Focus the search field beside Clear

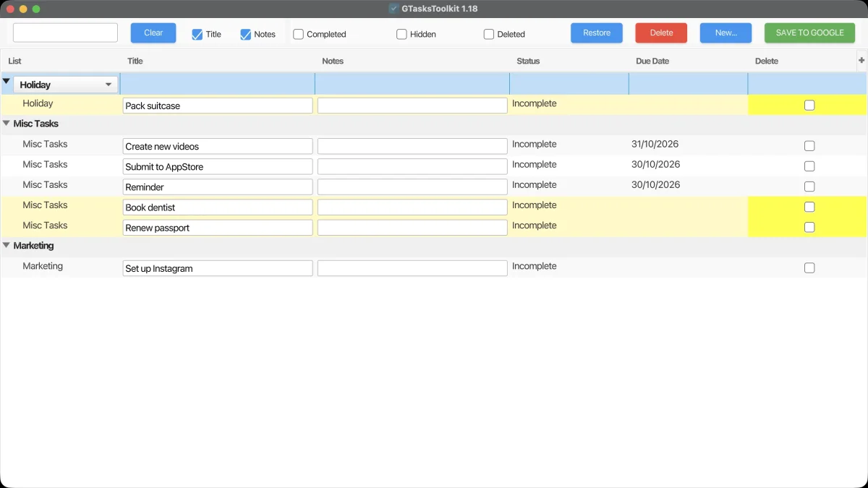click(x=65, y=33)
